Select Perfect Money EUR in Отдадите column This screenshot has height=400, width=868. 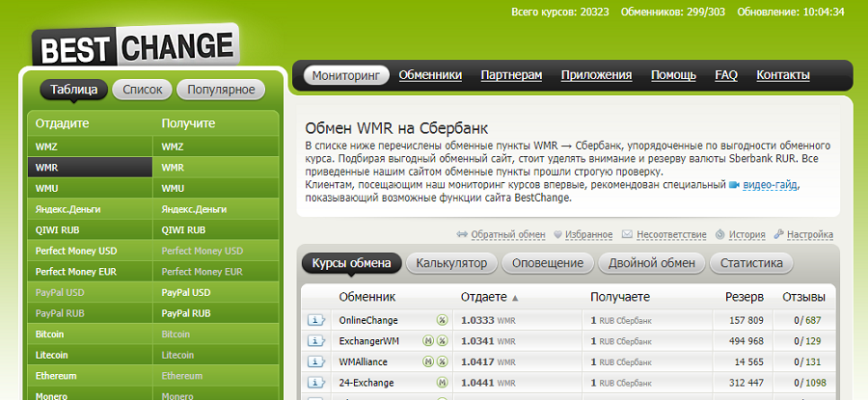click(x=91, y=272)
